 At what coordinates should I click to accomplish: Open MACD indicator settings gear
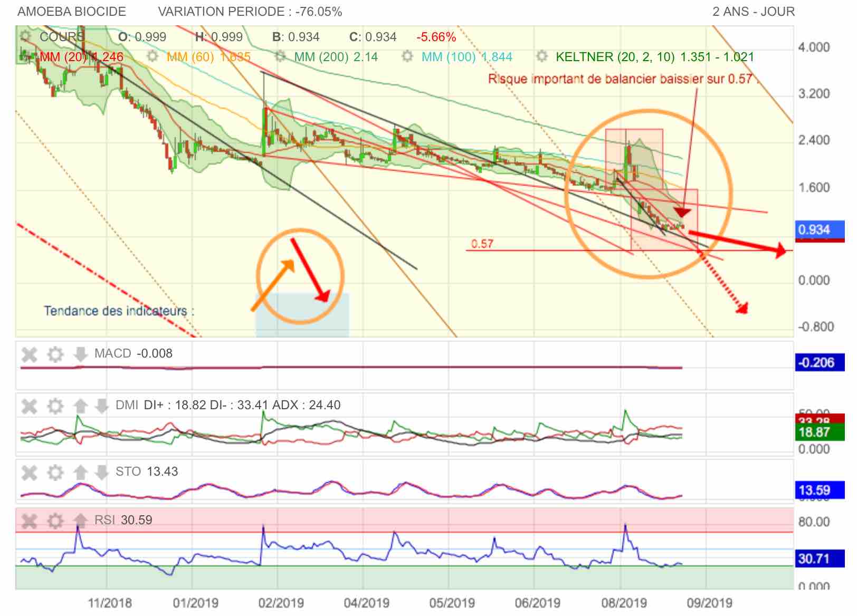(55, 354)
